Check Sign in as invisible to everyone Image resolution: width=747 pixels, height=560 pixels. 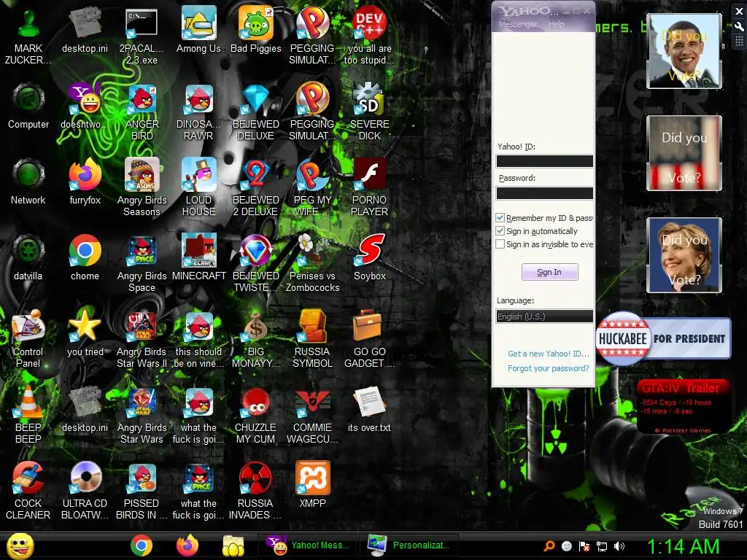(x=500, y=244)
